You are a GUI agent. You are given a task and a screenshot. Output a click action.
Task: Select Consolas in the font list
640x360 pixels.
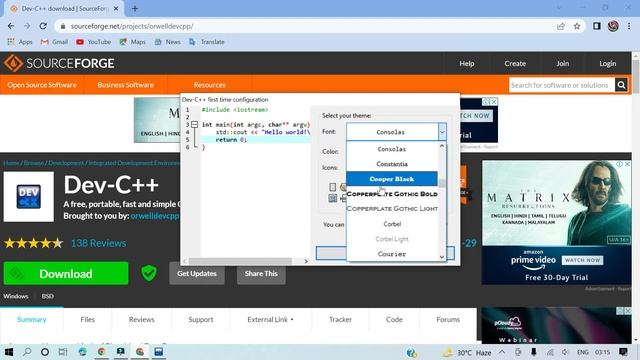click(392, 149)
